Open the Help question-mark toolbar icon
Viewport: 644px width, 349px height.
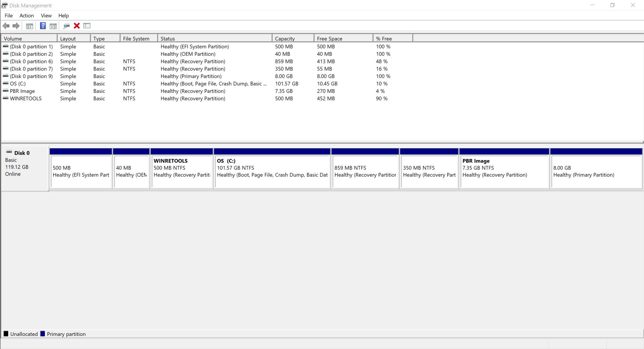(43, 26)
